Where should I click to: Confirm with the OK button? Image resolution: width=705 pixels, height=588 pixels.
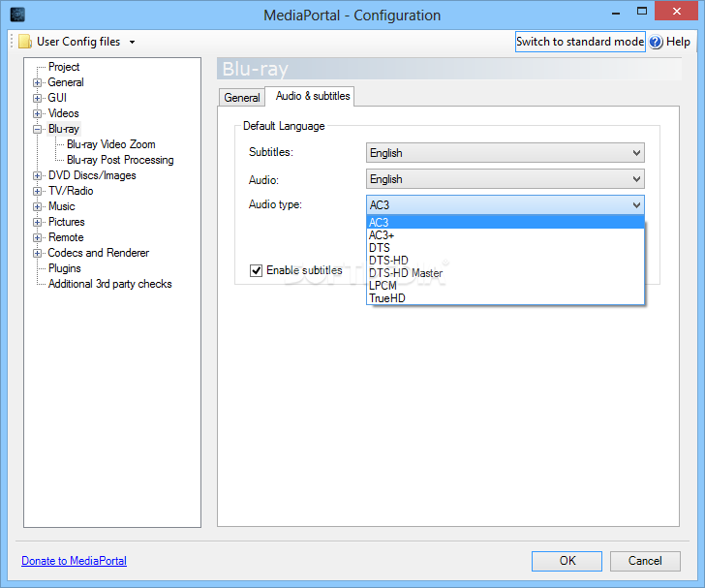pyautogui.click(x=567, y=561)
